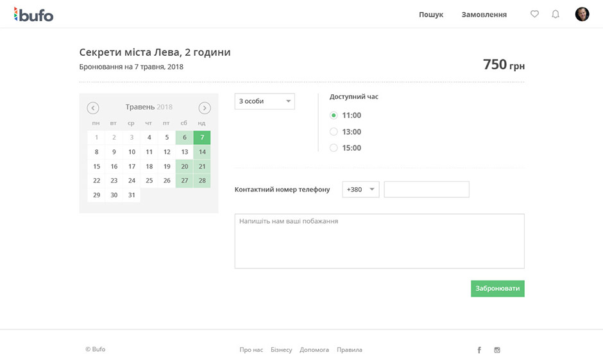Open the Пошук menu item
Image resolution: width=603 pixels, height=364 pixels.
click(431, 15)
